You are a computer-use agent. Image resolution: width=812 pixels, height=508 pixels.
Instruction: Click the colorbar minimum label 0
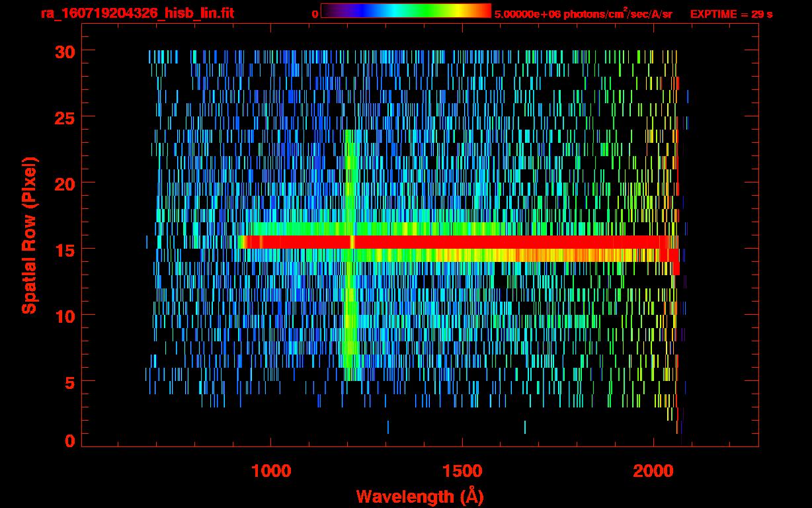coord(315,14)
